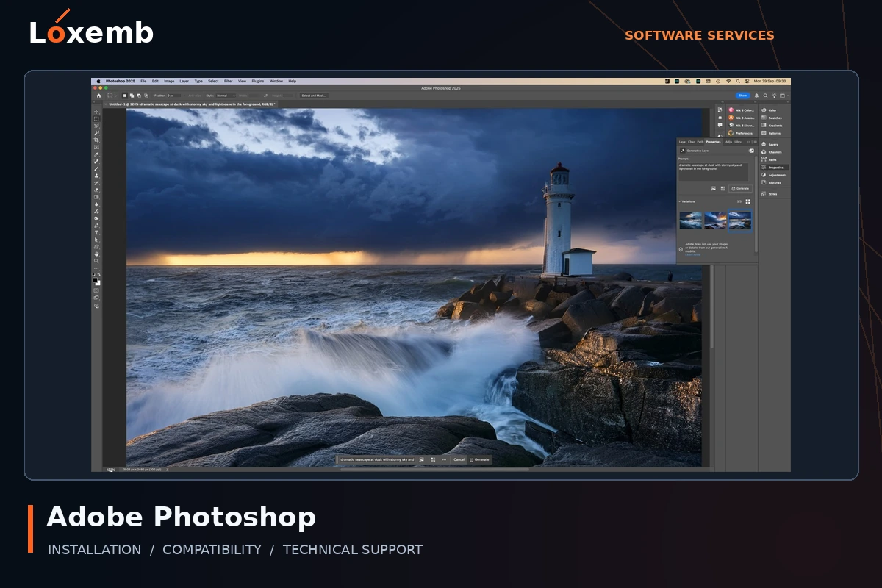Open the Layer menu
This screenshot has height=588, width=882.
[x=184, y=81]
